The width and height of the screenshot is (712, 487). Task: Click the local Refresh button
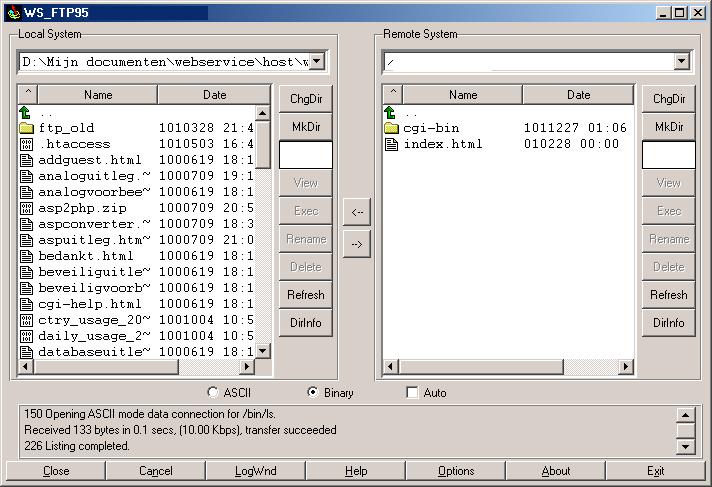click(305, 295)
